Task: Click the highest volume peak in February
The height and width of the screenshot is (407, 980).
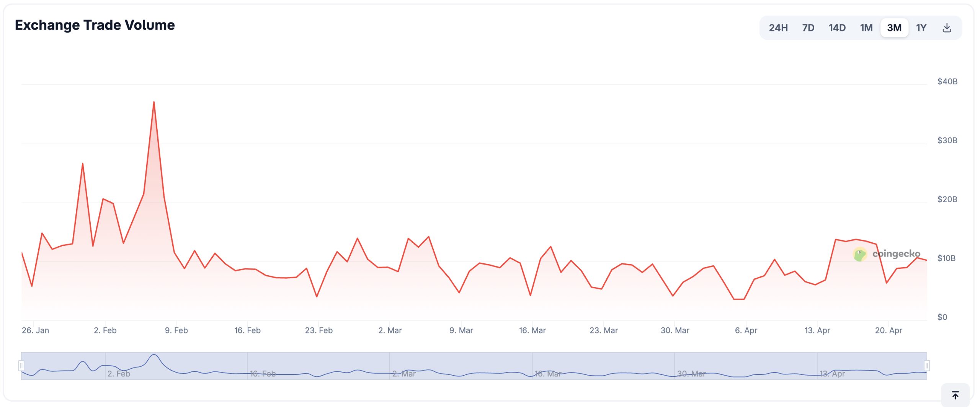Action: coord(154,102)
